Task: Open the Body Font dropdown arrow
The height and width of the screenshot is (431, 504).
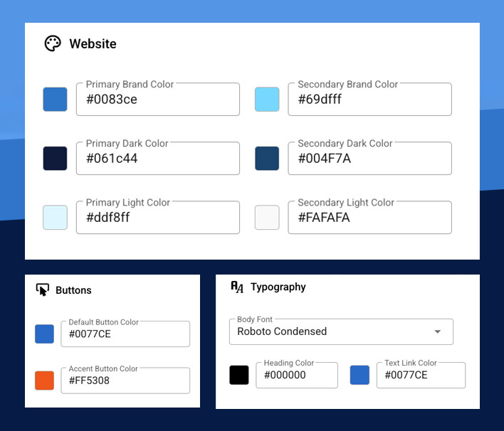Action: click(x=438, y=331)
